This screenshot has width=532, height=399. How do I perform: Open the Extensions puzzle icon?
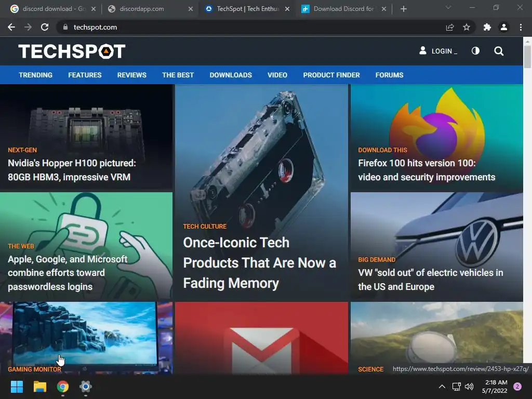pos(487,27)
